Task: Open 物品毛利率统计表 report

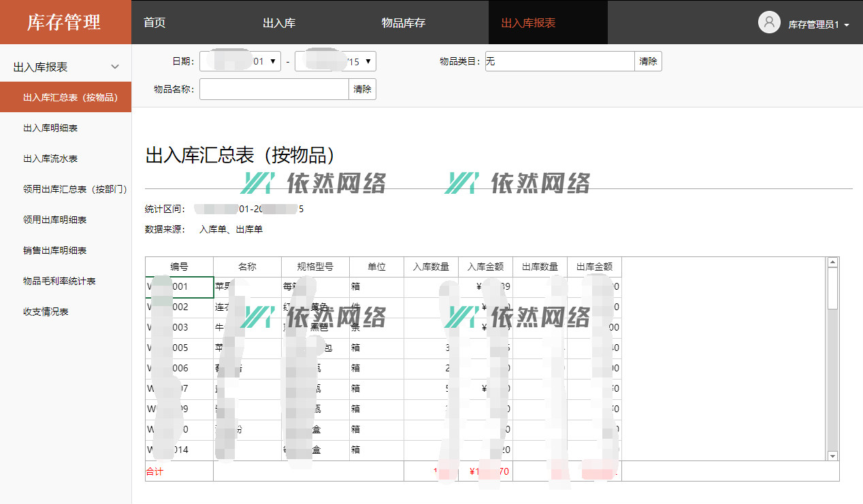Action: point(59,281)
